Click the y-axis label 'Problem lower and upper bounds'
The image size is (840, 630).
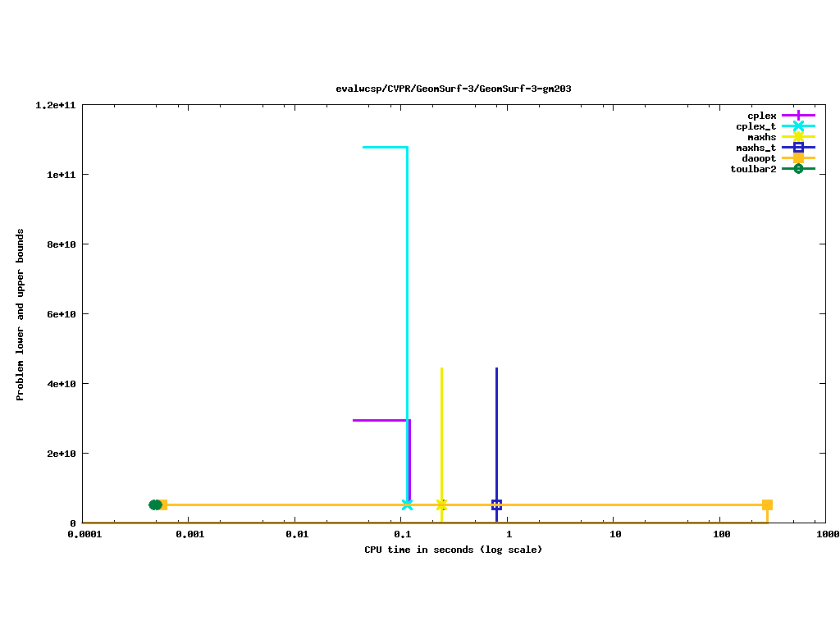point(21,314)
